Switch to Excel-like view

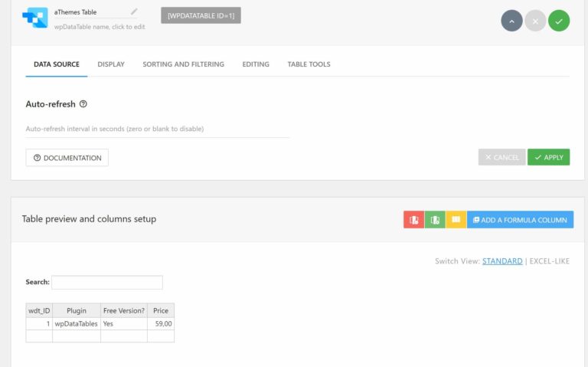[550, 261]
